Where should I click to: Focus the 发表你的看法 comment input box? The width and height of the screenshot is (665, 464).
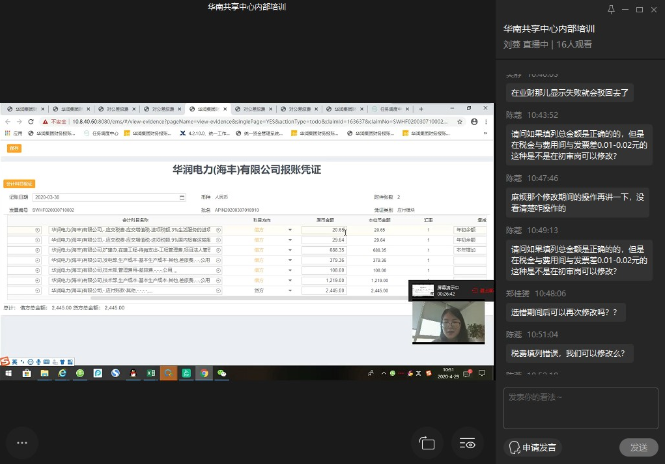[581, 408]
